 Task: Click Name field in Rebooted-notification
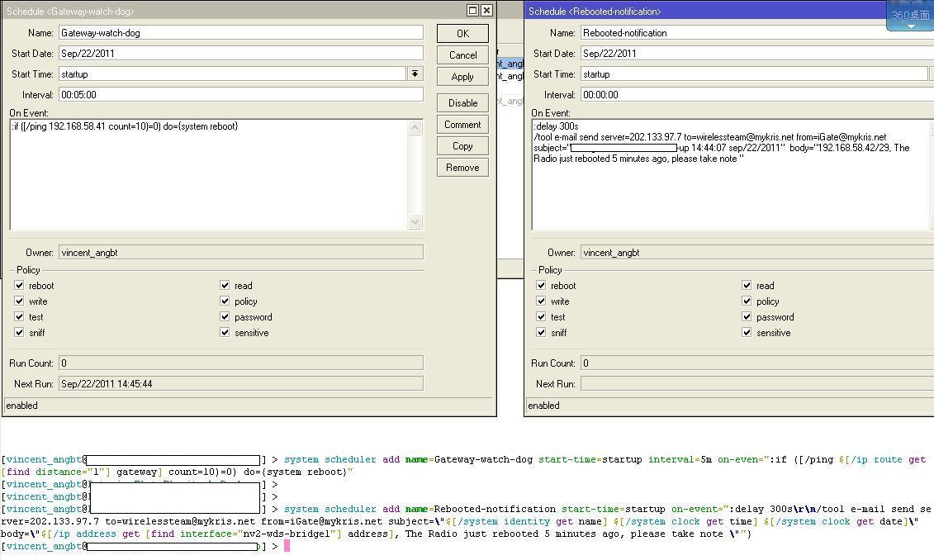click(757, 33)
